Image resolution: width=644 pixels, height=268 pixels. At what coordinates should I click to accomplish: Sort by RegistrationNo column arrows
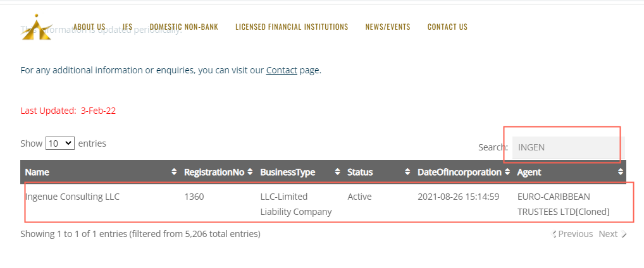250,172
